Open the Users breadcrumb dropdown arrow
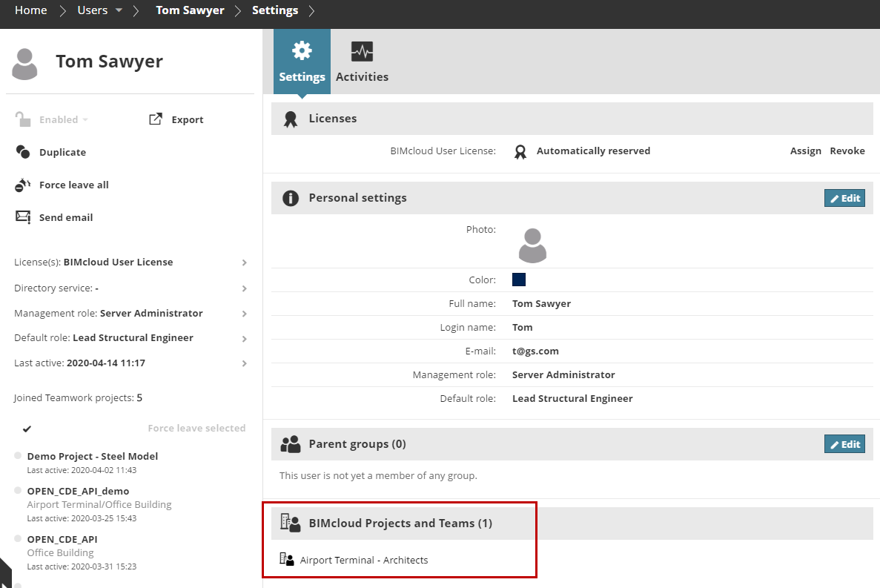Viewport: 880px width, 588px height. pos(119,10)
